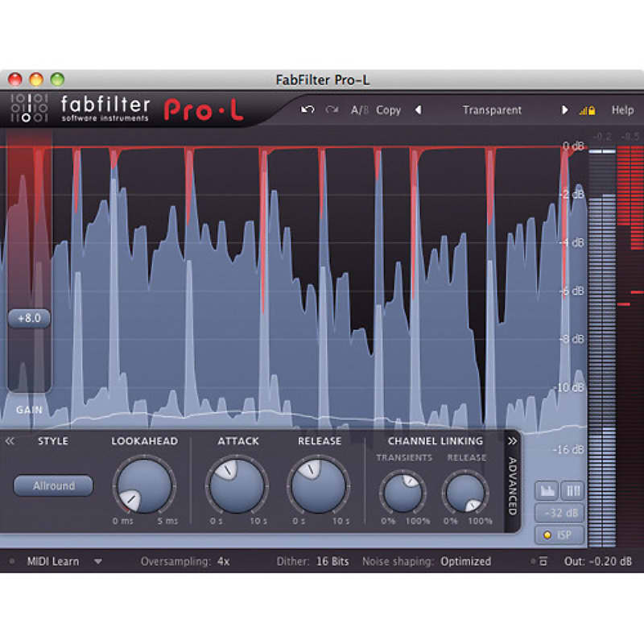Toggle the -32 dB meter range button
Viewport: 644px width, 644px height.
(559, 512)
